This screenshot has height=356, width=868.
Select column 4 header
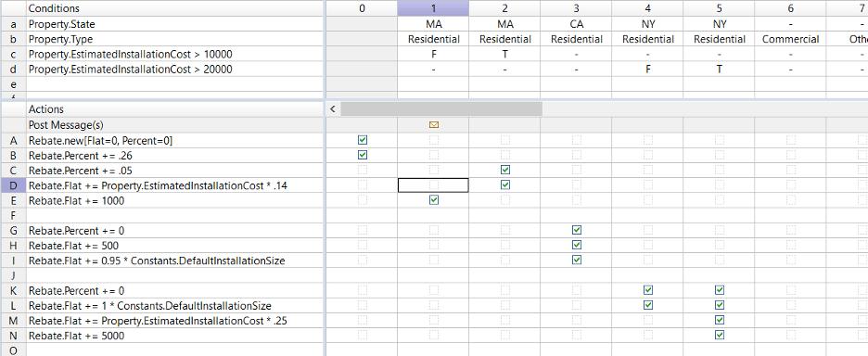click(x=647, y=8)
